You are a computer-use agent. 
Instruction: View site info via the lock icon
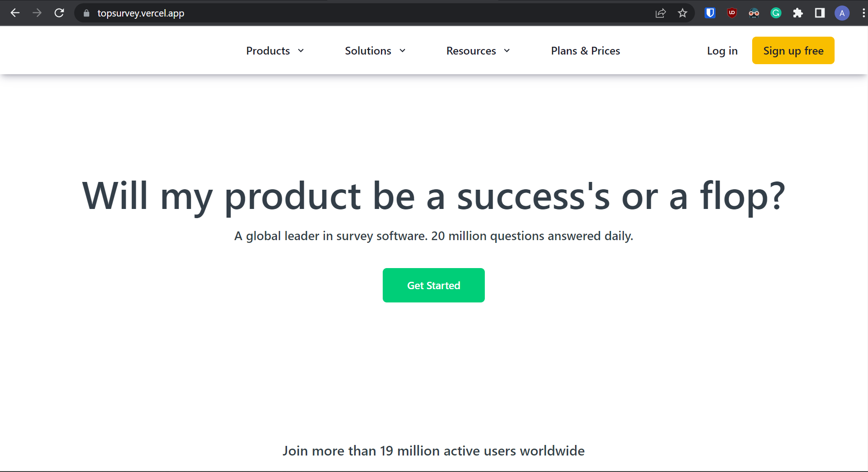pyautogui.click(x=87, y=13)
